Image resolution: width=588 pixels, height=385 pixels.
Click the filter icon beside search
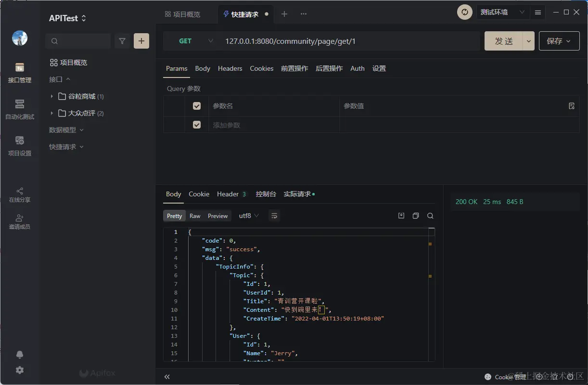point(122,41)
